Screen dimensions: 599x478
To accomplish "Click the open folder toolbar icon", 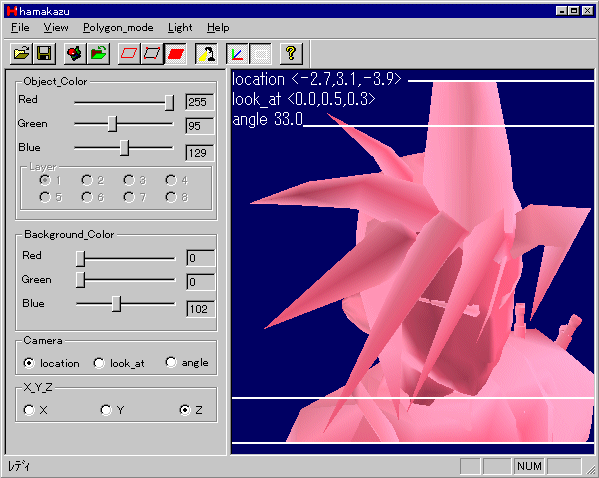I will (x=21, y=53).
